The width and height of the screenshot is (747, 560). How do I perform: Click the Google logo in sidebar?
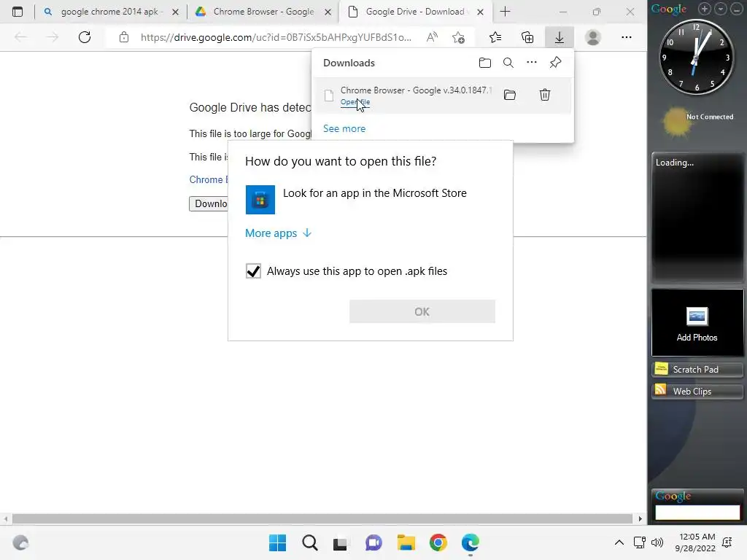669,9
